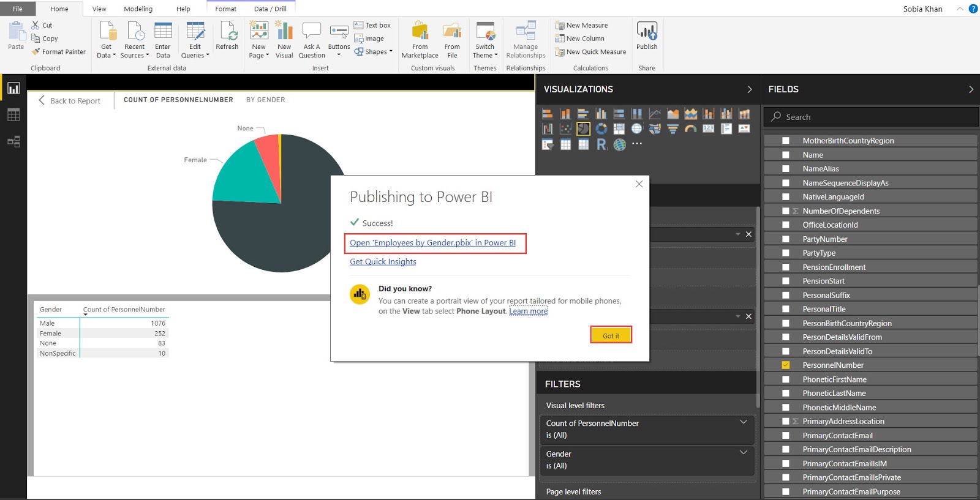Check the NameAlias field box
This screenshot has height=500, width=980.
click(786, 169)
